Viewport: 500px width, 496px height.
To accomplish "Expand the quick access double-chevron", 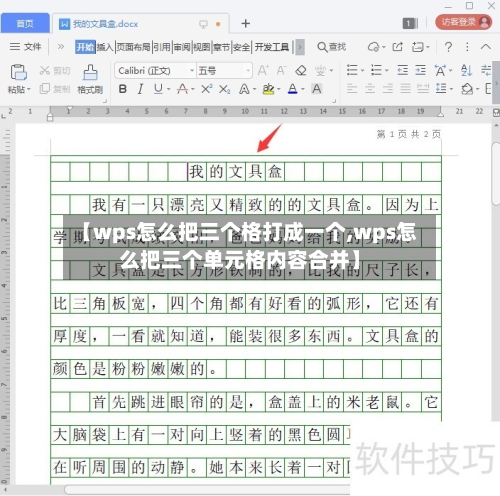I will (61, 46).
